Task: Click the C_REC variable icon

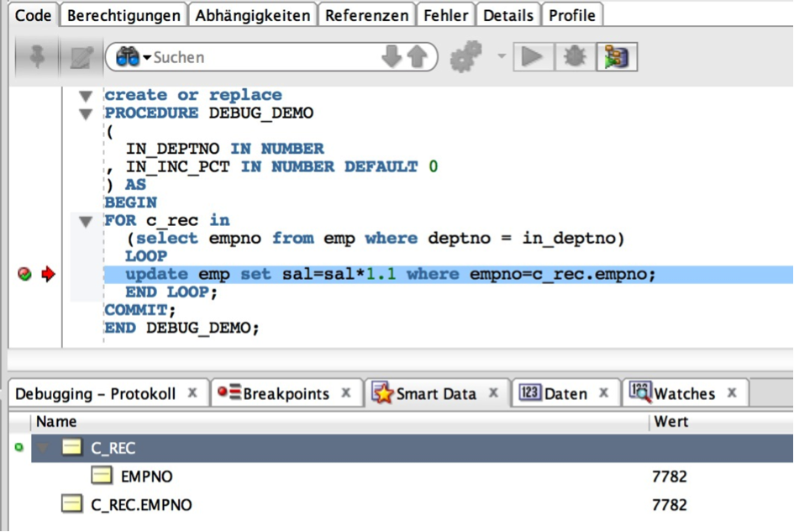Action: [x=71, y=447]
